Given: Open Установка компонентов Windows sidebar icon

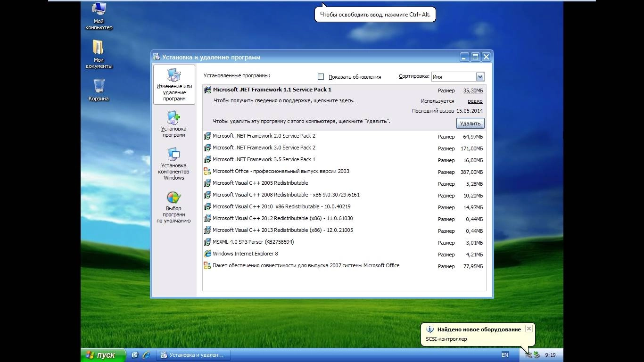Looking at the screenshot, I should [173, 164].
